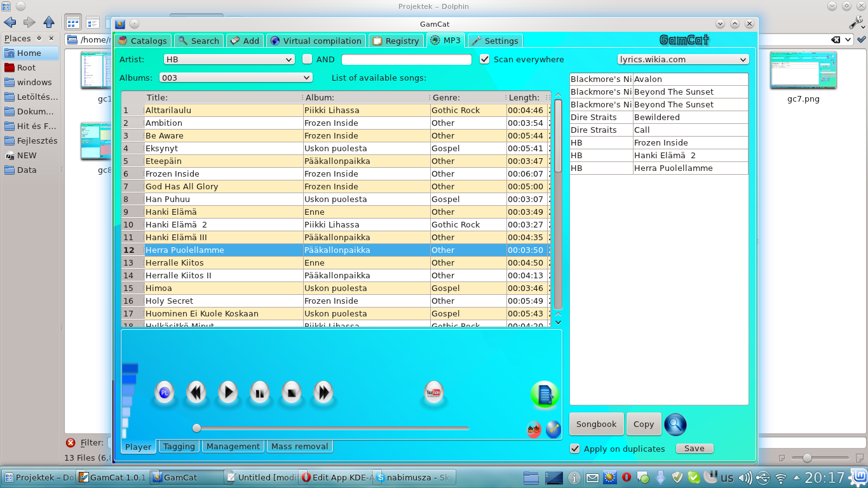Screen dimensions: 868x488
Task: Click the text field after AND
Action: 407,59
